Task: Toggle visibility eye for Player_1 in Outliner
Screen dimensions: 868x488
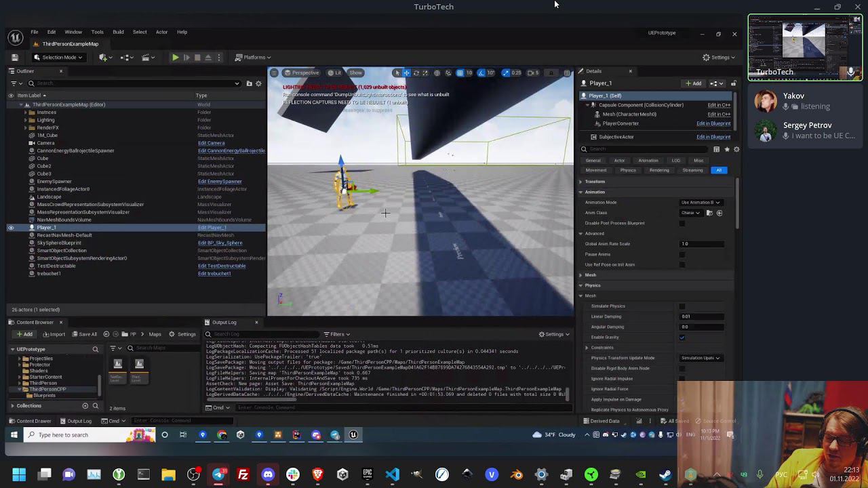Action: [11, 228]
